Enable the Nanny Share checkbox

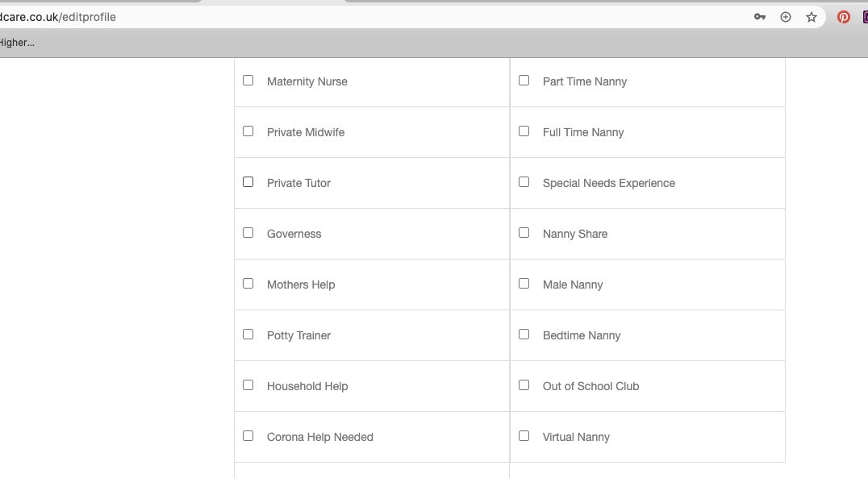(x=524, y=233)
